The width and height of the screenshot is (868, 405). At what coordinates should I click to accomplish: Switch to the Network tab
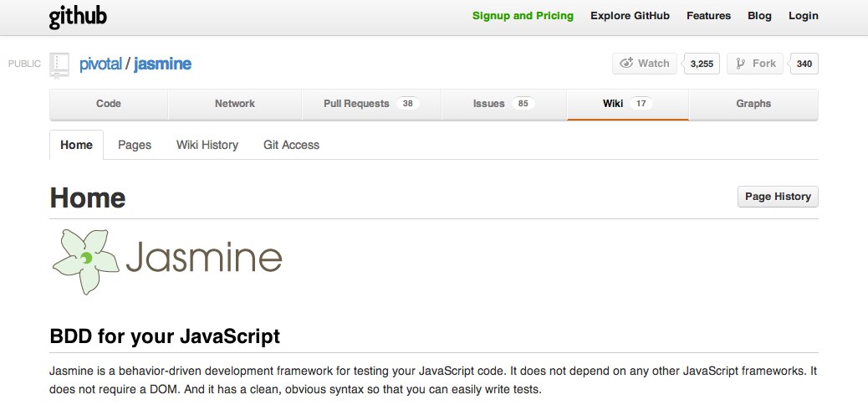[235, 104]
